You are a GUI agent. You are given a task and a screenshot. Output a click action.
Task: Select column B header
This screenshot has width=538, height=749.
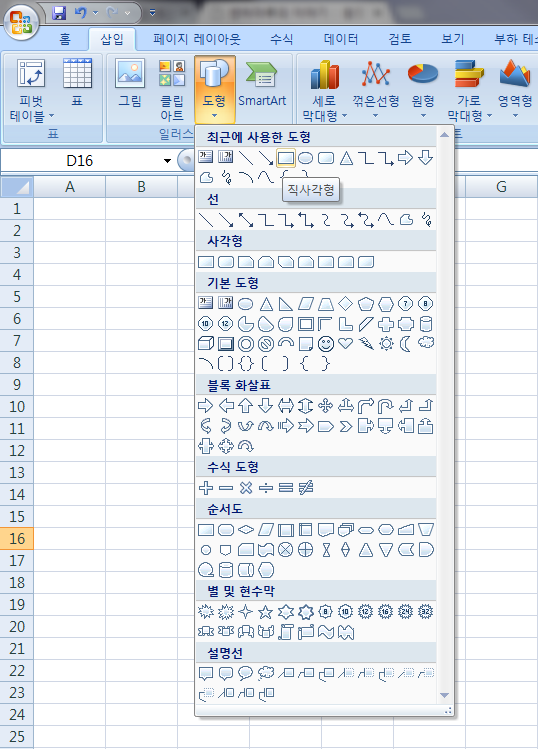141,187
